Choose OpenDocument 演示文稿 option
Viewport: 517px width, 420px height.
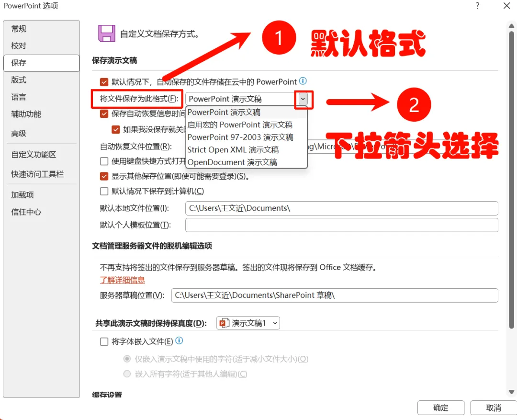247,162
